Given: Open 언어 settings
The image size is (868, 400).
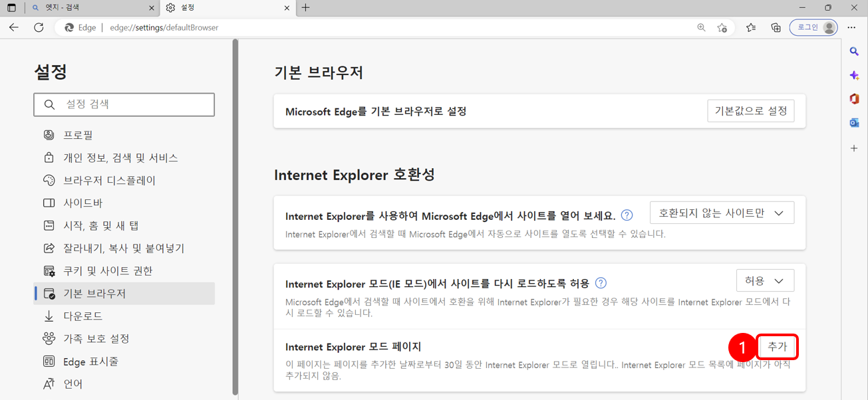Looking at the screenshot, I should pos(124,383).
